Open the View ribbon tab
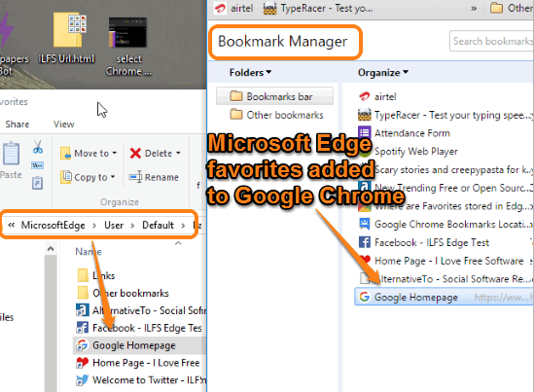Image resolution: width=534 pixels, height=392 pixels. pos(63,125)
